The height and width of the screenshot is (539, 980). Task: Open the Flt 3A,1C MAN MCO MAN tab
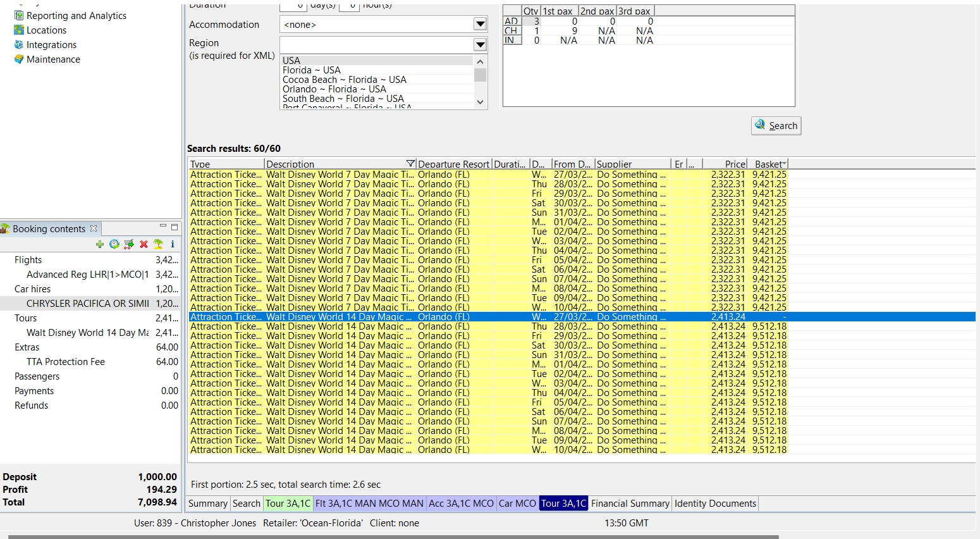369,504
